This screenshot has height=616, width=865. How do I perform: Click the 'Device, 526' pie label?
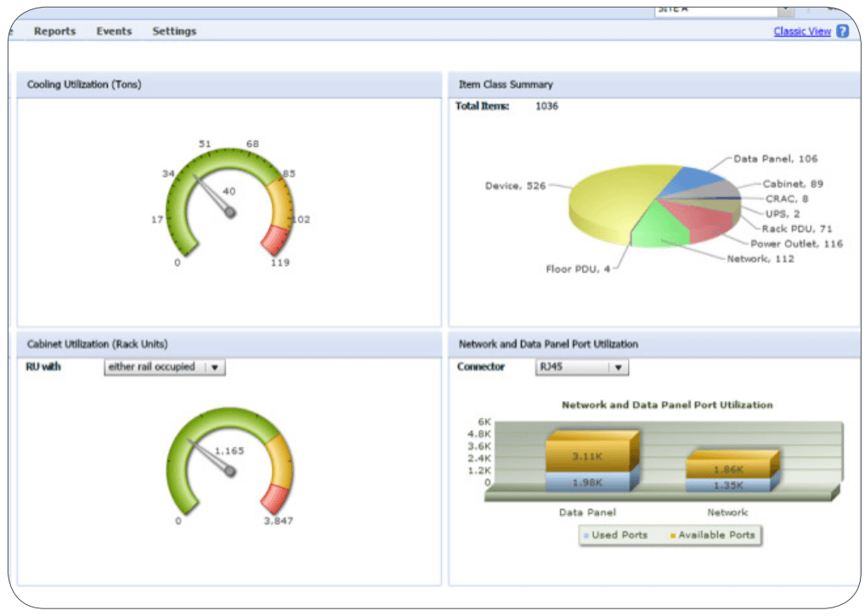[515, 186]
